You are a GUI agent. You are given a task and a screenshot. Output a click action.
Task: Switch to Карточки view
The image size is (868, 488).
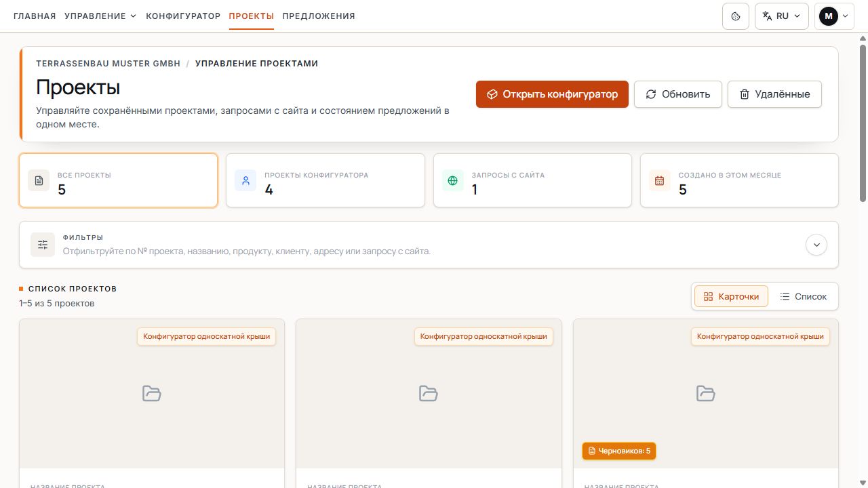[x=731, y=296]
